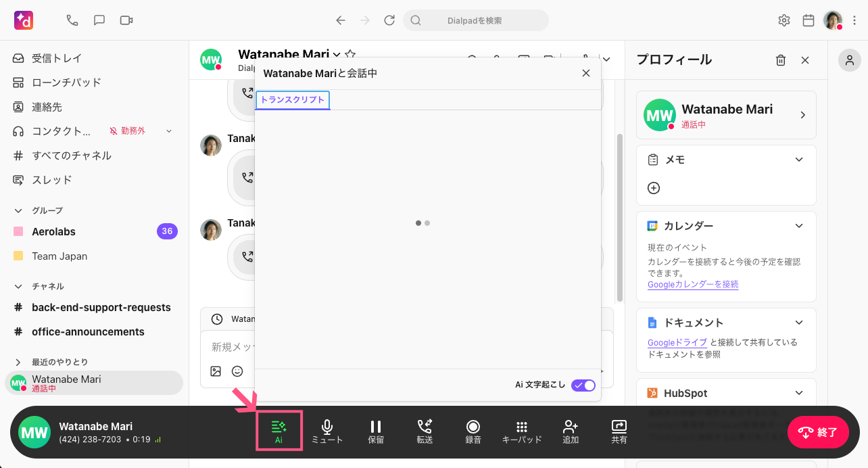Image resolution: width=868 pixels, height=468 pixels.
Task: End the call with 終了 button
Action: (x=818, y=433)
